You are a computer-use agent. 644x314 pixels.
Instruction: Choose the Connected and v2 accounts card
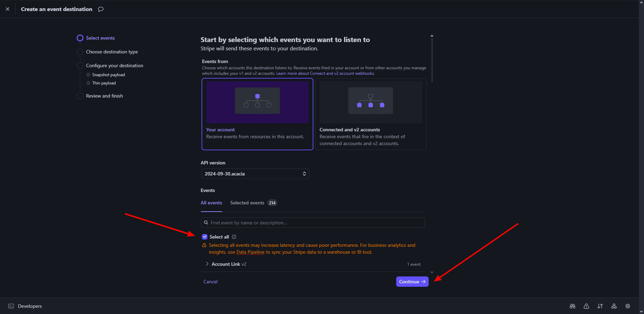(371, 114)
